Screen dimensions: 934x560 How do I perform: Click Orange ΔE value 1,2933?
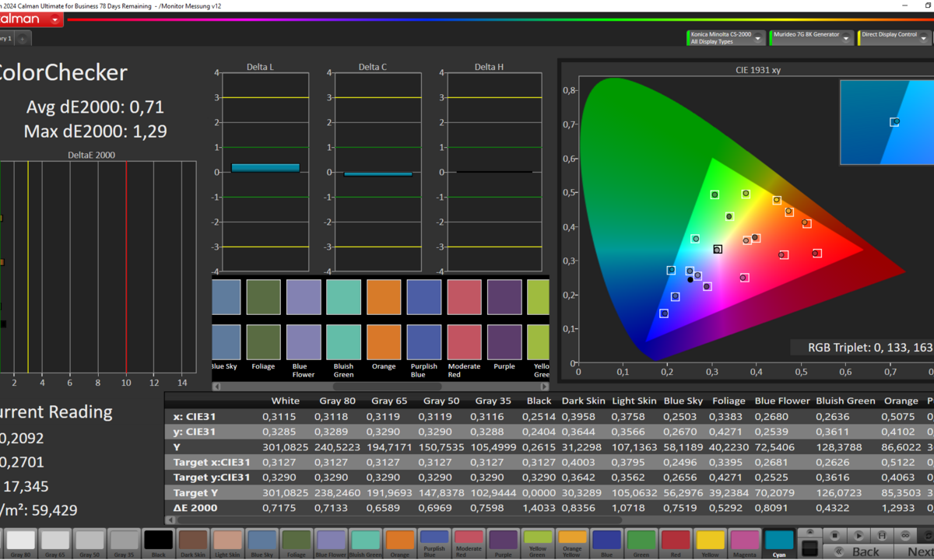click(901, 507)
